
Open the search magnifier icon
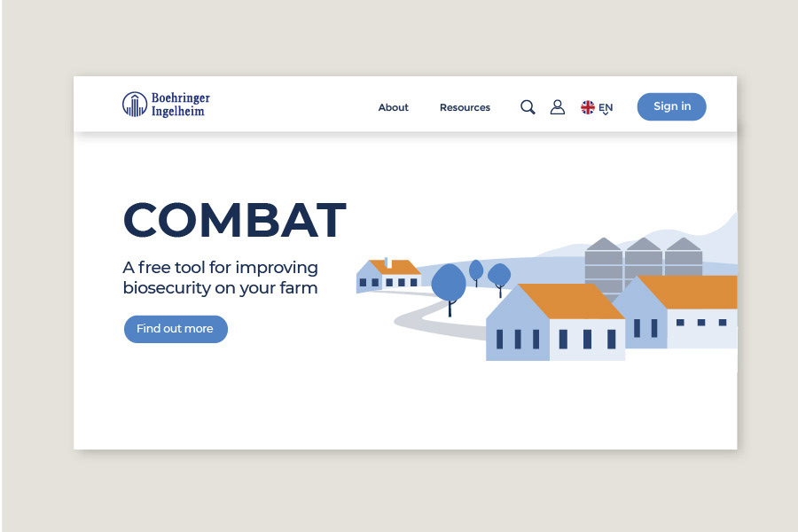tap(528, 107)
